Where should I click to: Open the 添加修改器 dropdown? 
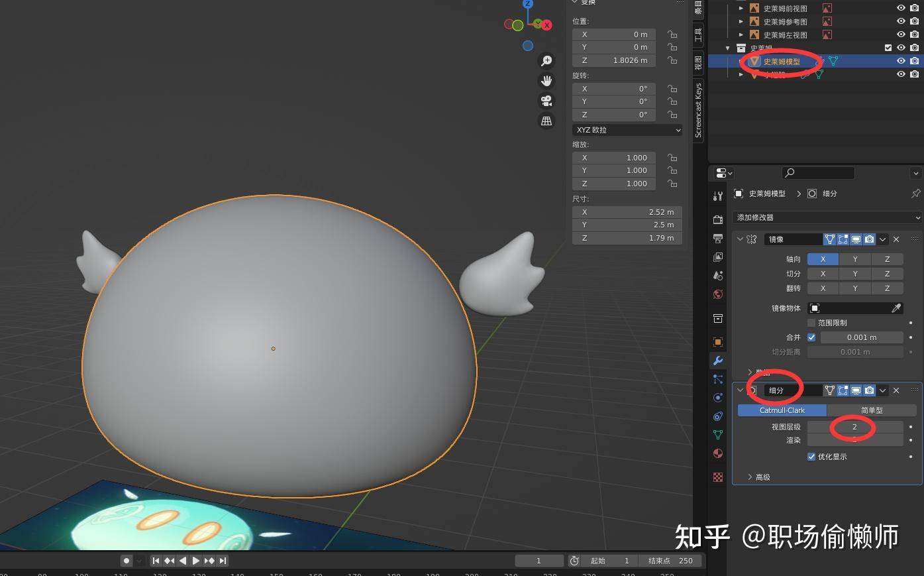coord(827,217)
